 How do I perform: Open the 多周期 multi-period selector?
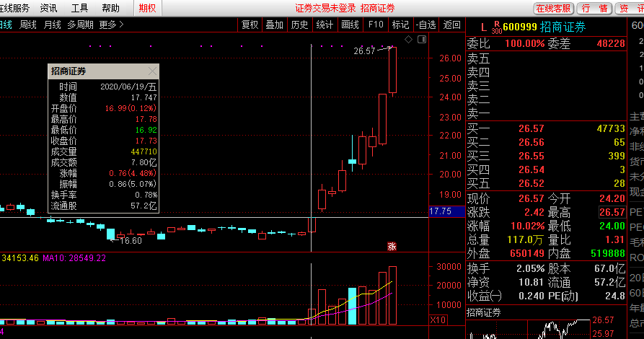point(80,25)
